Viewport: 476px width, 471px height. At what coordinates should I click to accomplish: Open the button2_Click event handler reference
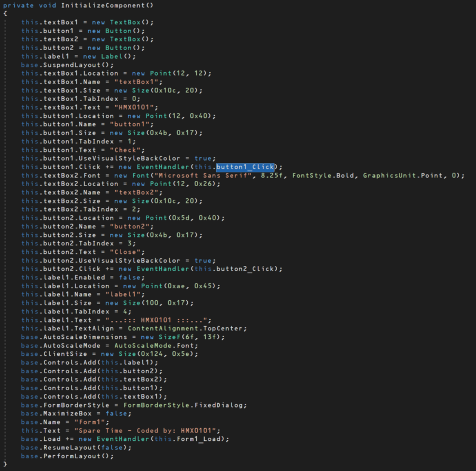click(x=249, y=269)
